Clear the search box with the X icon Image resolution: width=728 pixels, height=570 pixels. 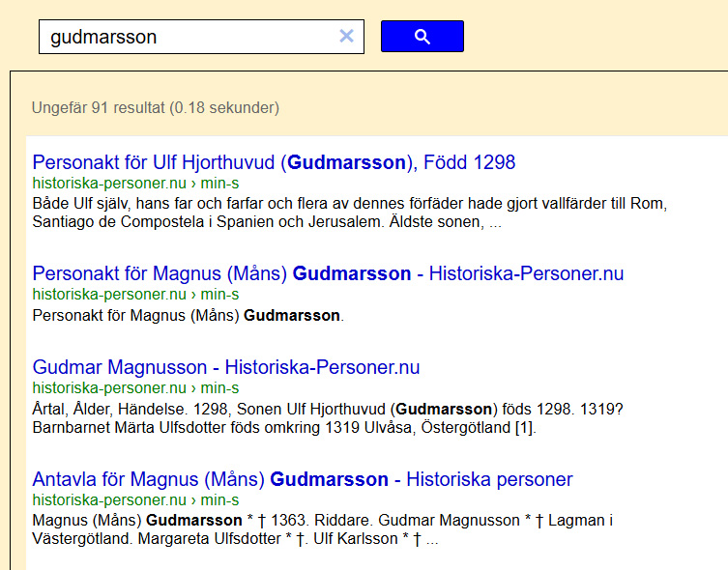[346, 36]
